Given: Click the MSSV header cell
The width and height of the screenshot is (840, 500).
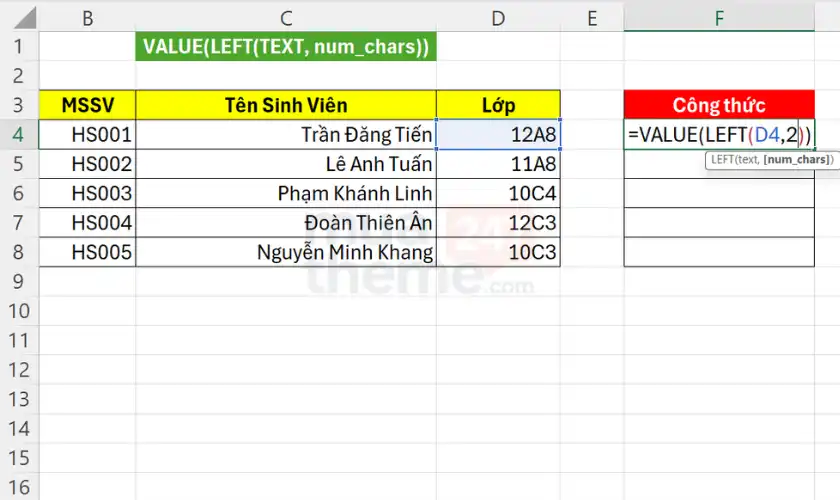Looking at the screenshot, I should coord(87,105).
